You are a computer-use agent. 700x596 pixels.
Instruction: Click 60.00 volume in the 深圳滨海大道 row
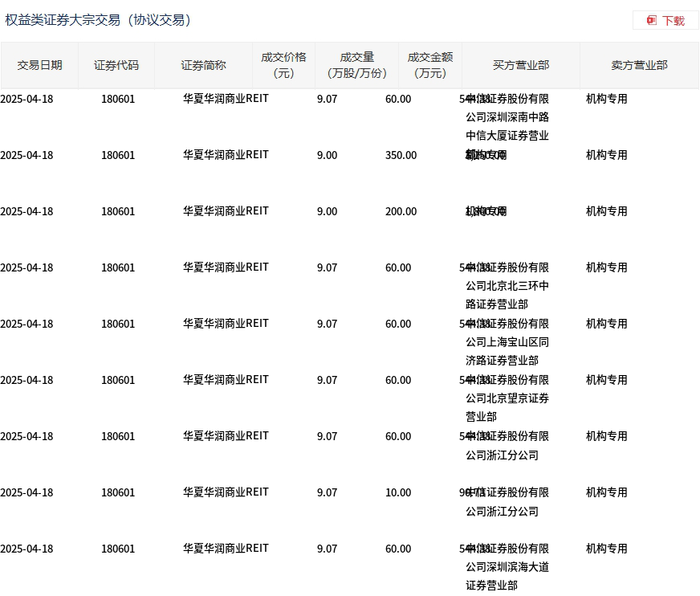click(x=398, y=549)
